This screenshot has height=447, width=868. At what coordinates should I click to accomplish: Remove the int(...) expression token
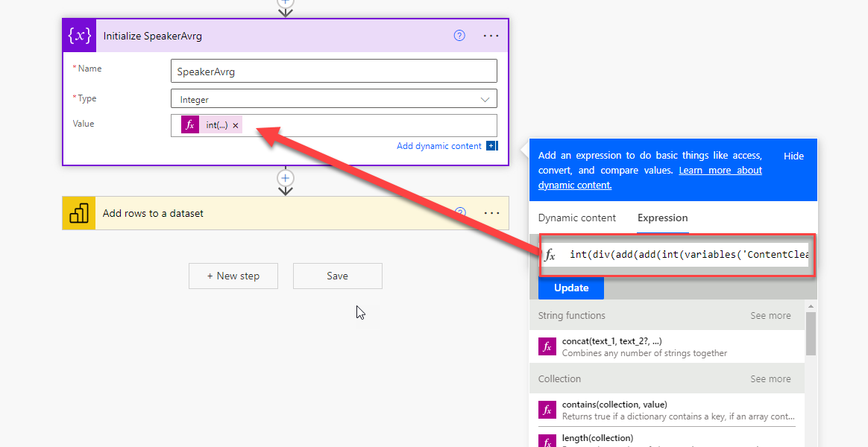(236, 126)
